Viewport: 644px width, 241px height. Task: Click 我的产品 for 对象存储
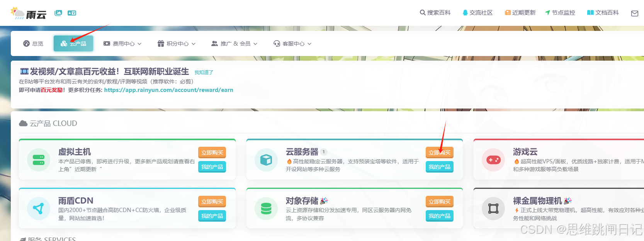[x=440, y=216]
